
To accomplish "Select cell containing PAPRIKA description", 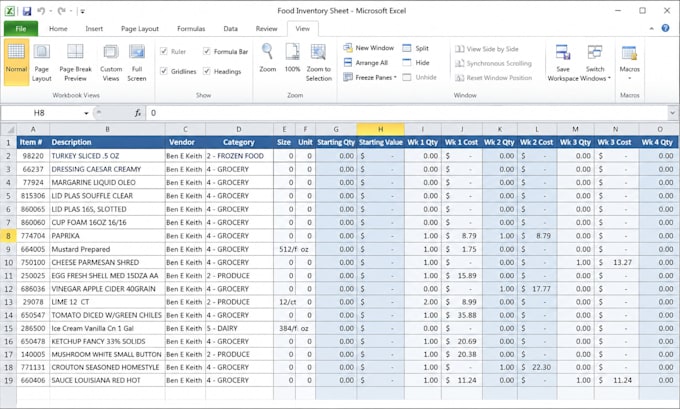I will (x=107, y=236).
